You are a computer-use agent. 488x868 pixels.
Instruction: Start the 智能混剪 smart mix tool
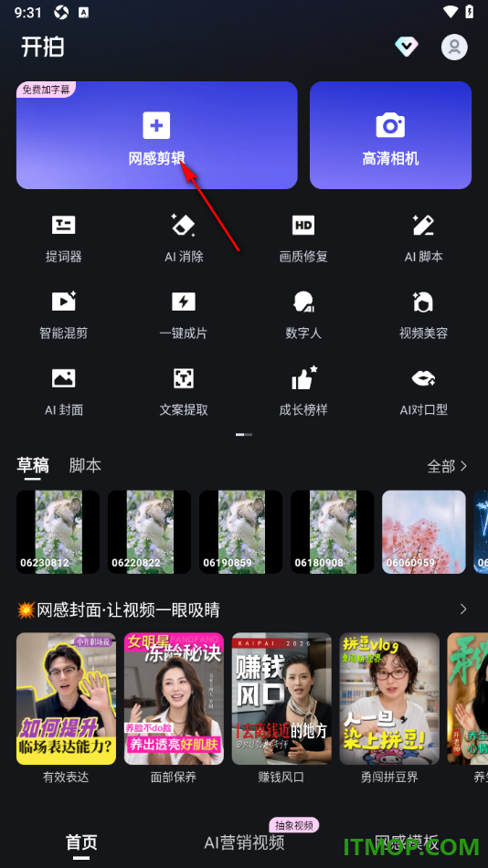click(x=64, y=315)
